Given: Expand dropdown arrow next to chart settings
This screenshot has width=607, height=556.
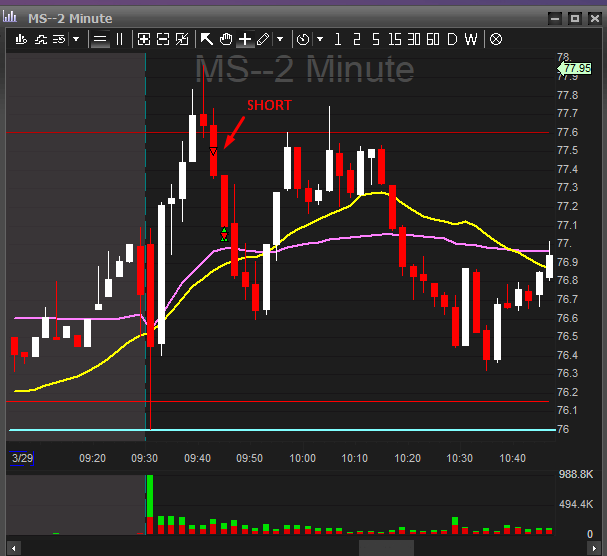Looking at the screenshot, I should point(76,39).
